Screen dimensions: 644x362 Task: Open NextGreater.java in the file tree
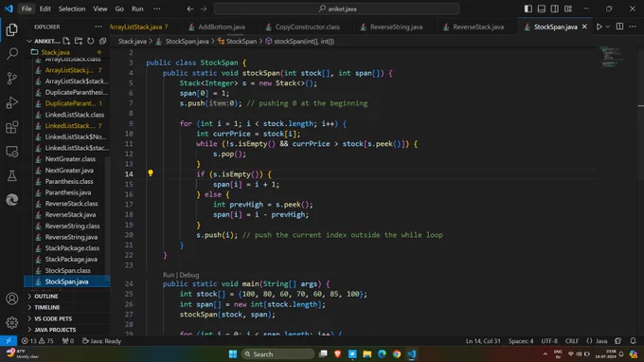(x=69, y=171)
